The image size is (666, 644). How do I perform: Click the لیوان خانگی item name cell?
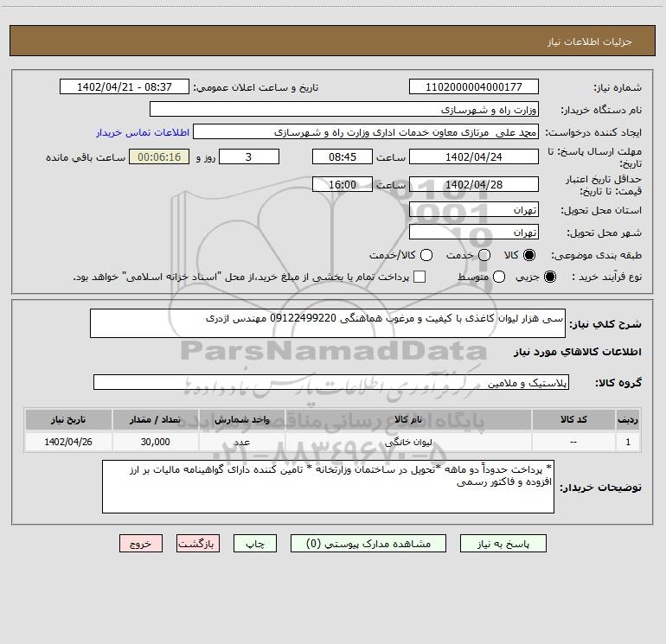(408, 442)
